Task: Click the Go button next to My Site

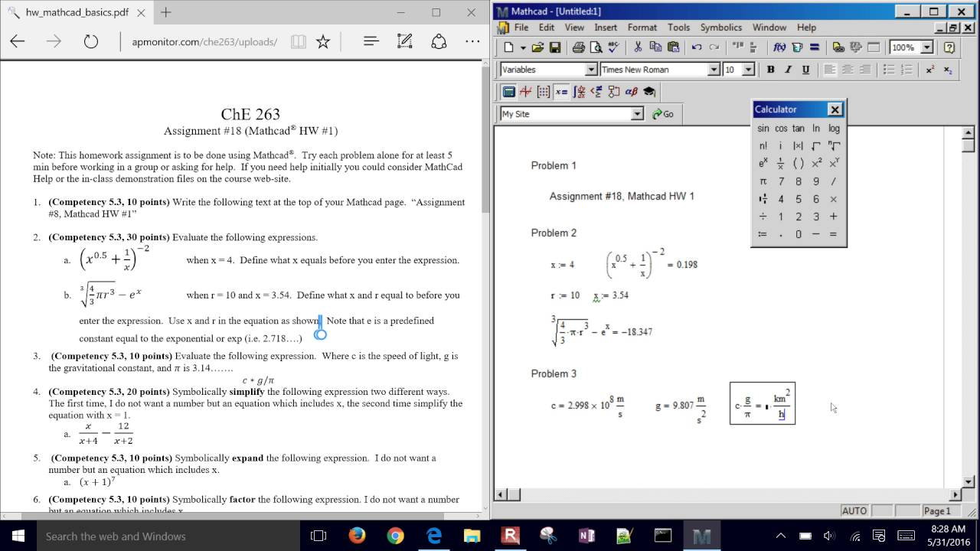Action: point(663,114)
